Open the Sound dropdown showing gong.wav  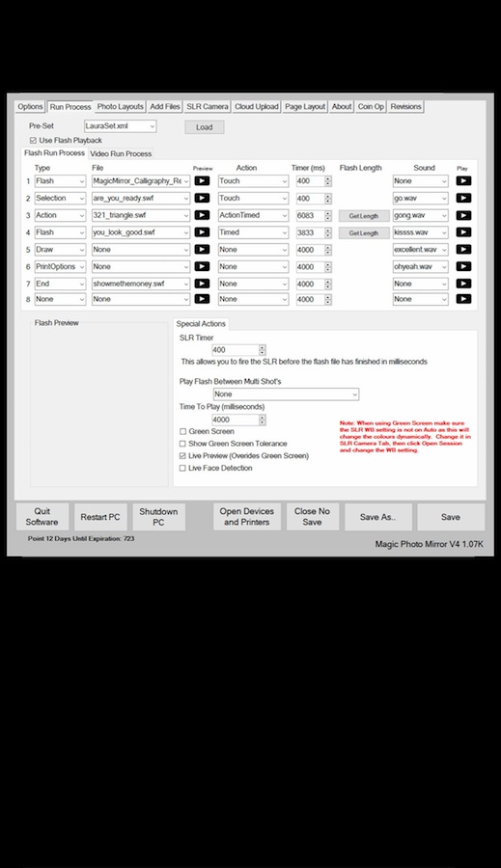(x=421, y=215)
